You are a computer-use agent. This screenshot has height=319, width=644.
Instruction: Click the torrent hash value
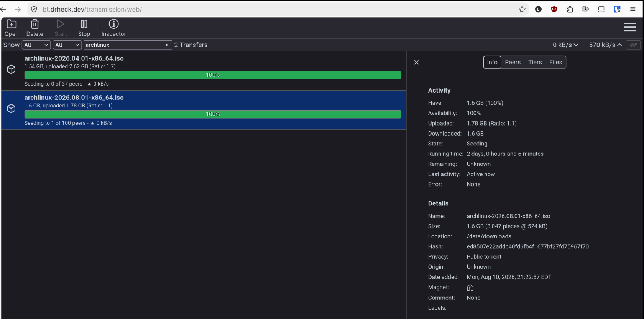click(527, 246)
